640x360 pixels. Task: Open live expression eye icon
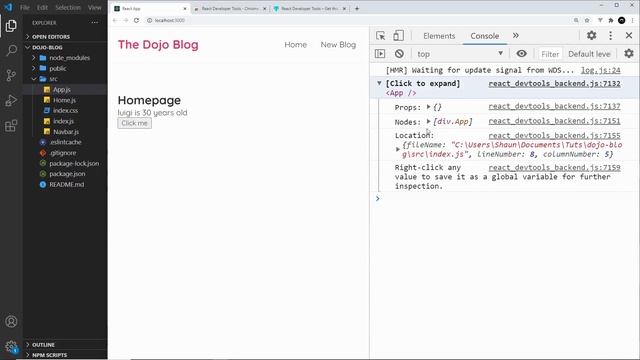tap(521, 53)
